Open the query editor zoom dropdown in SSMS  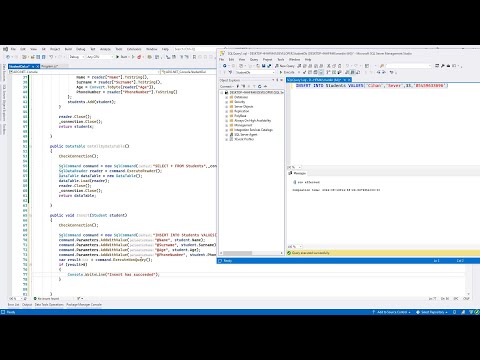(295, 167)
